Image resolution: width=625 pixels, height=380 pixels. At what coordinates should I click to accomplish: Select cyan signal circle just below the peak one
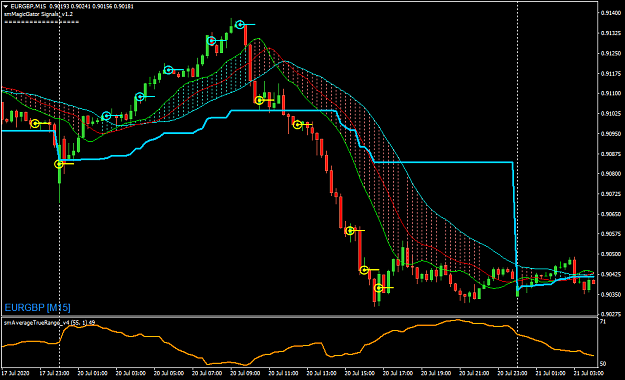pos(212,40)
